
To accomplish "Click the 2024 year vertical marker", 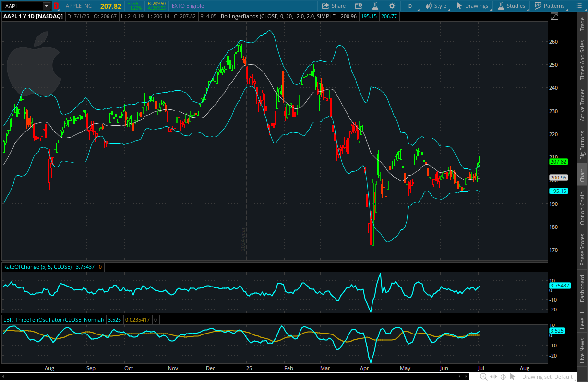I will (x=243, y=240).
